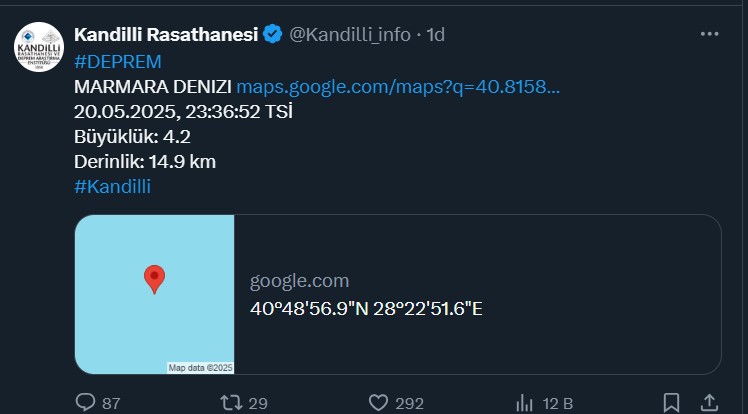Screen dimensions: 748x414
Task: Click the blue verified badge icon
Action: tap(272, 34)
